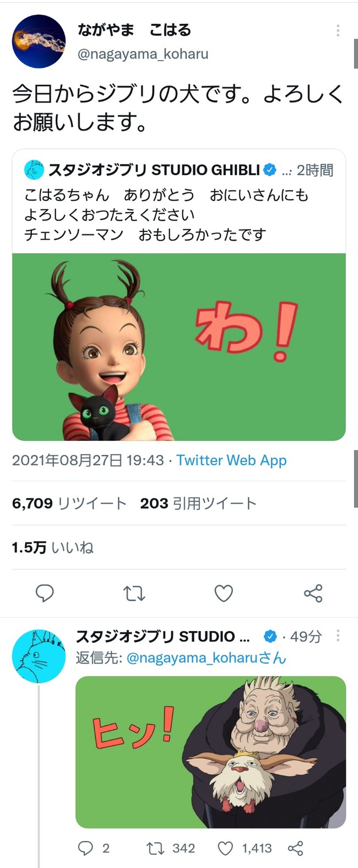358x868 pixels.
Task: Share the Studio Ghibli reply tweet
Action: 296,848
